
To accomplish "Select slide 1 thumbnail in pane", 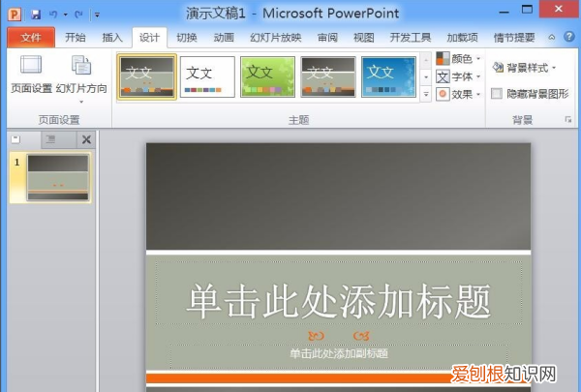I will (58, 177).
